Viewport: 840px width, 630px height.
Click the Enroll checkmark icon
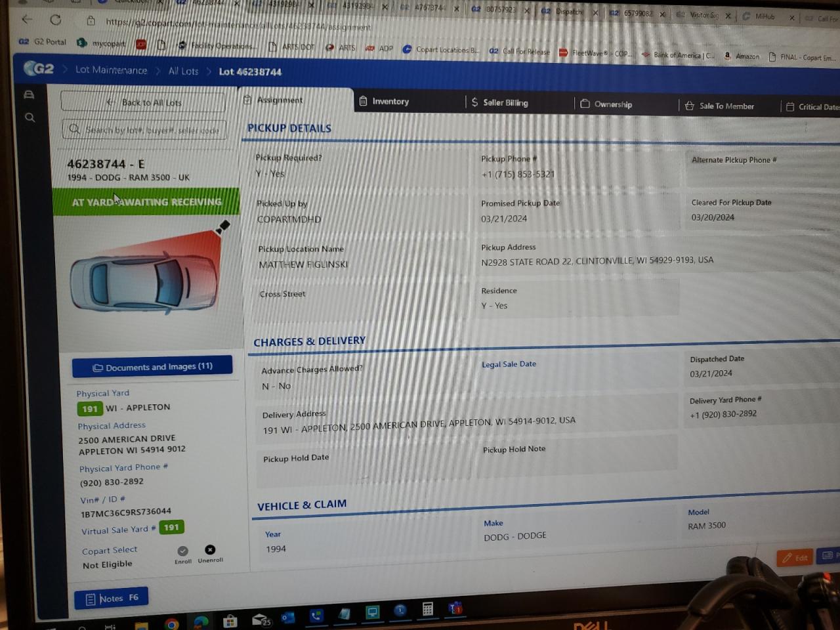182,551
